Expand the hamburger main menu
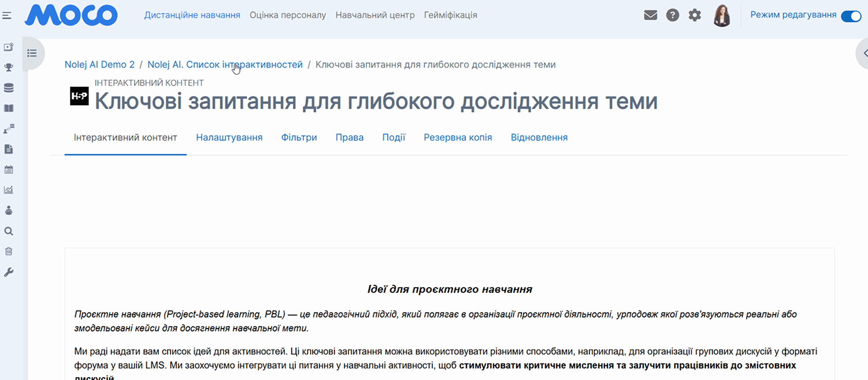868x380 pixels. click(7, 16)
